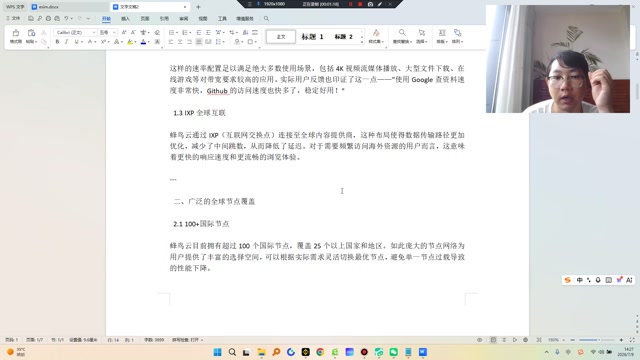Click the Cut scissors icon

(43, 32)
